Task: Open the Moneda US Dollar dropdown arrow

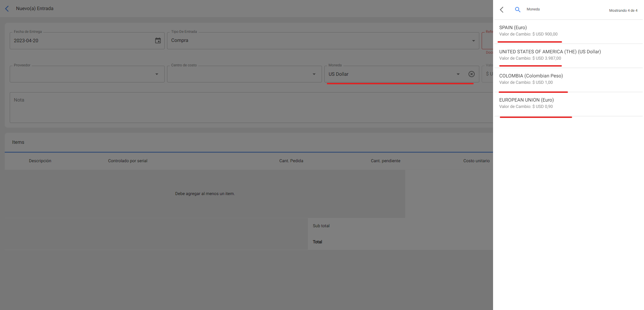Action: coord(458,74)
